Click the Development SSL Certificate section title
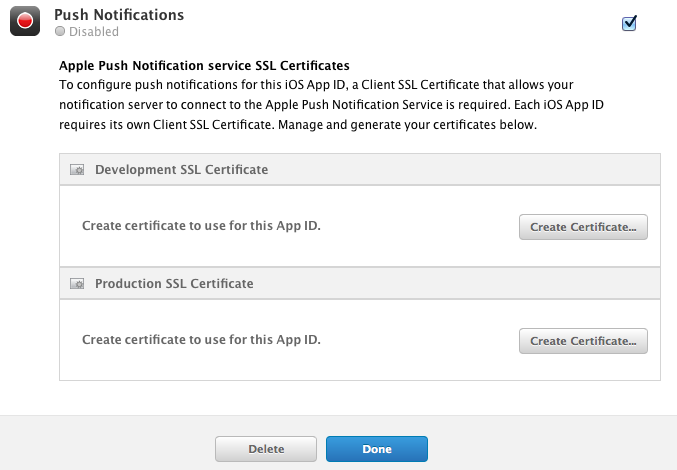This screenshot has width=677, height=470. click(x=181, y=170)
